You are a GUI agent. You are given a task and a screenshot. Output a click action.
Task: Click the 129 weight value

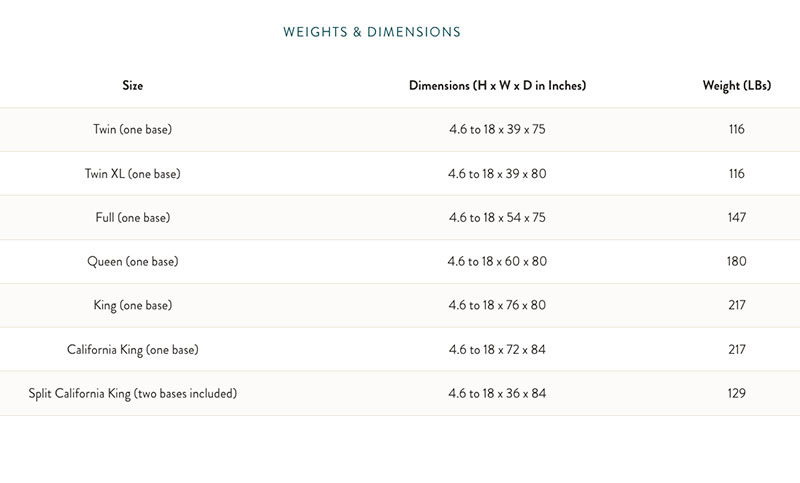tap(737, 394)
